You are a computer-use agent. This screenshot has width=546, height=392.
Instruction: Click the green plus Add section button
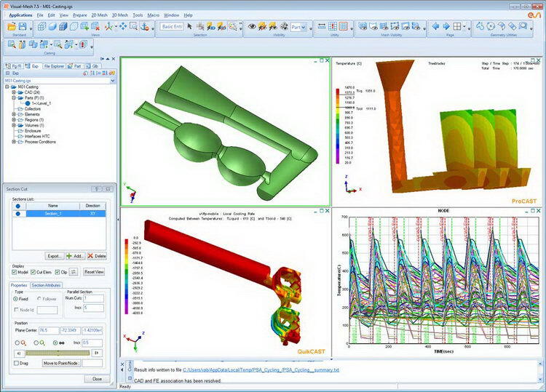click(x=75, y=256)
